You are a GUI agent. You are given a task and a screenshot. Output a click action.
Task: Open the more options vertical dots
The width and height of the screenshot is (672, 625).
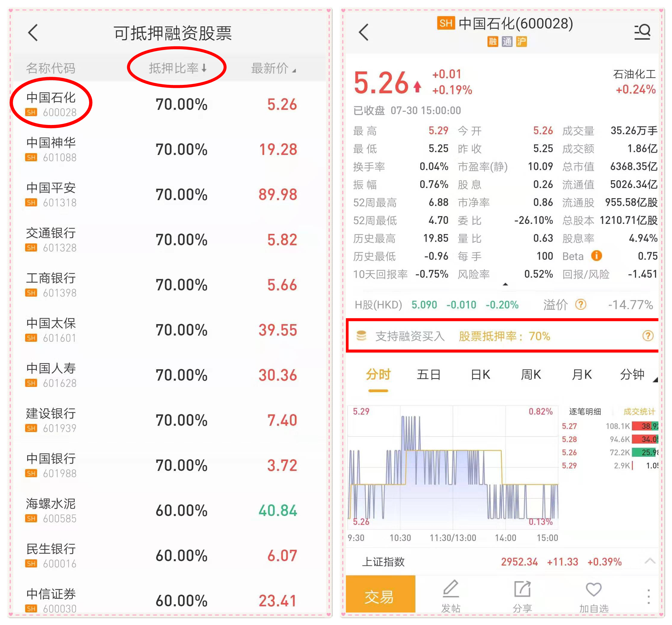[648, 597]
